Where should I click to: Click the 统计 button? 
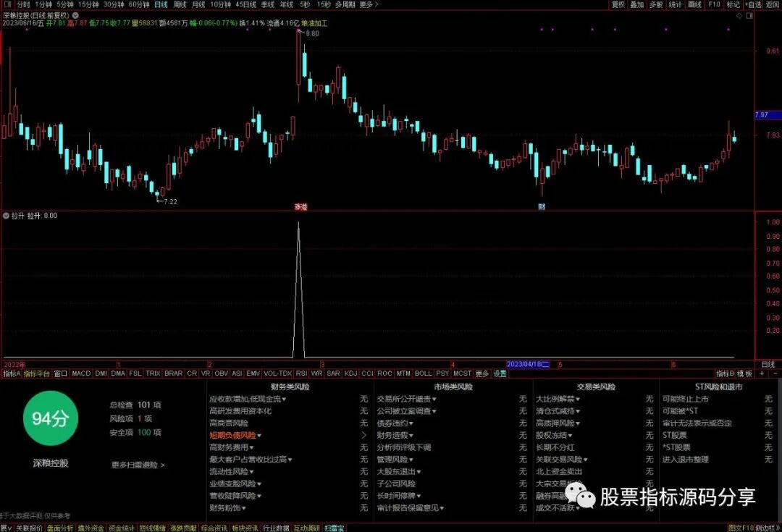tap(676, 4)
